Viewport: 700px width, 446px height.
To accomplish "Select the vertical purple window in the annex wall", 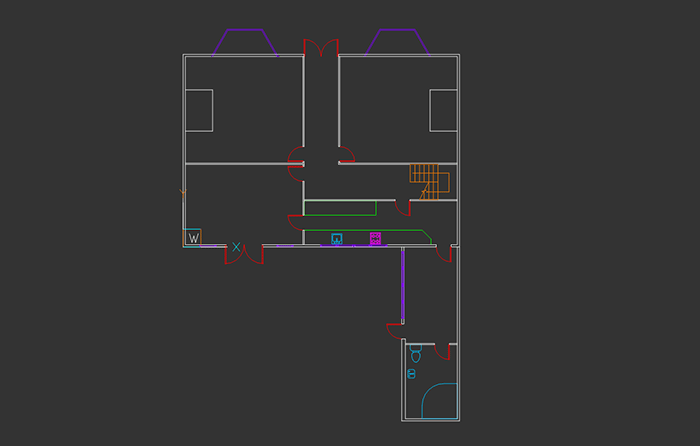I will click(403, 286).
